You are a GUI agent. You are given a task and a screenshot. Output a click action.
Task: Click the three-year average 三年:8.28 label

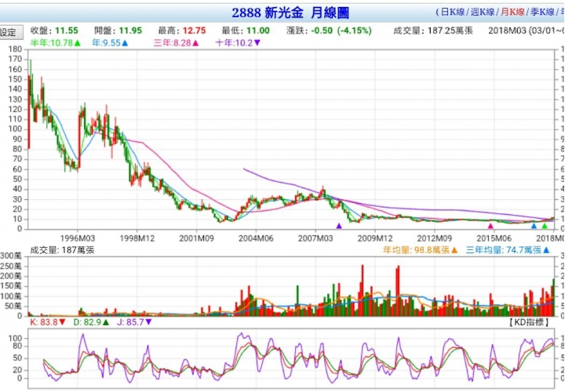coord(172,43)
